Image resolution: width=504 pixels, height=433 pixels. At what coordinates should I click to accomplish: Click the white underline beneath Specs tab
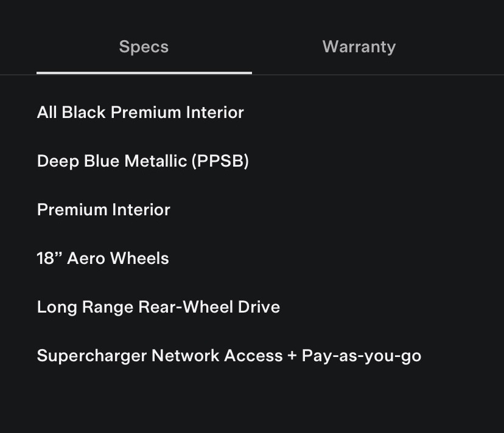tap(144, 73)
